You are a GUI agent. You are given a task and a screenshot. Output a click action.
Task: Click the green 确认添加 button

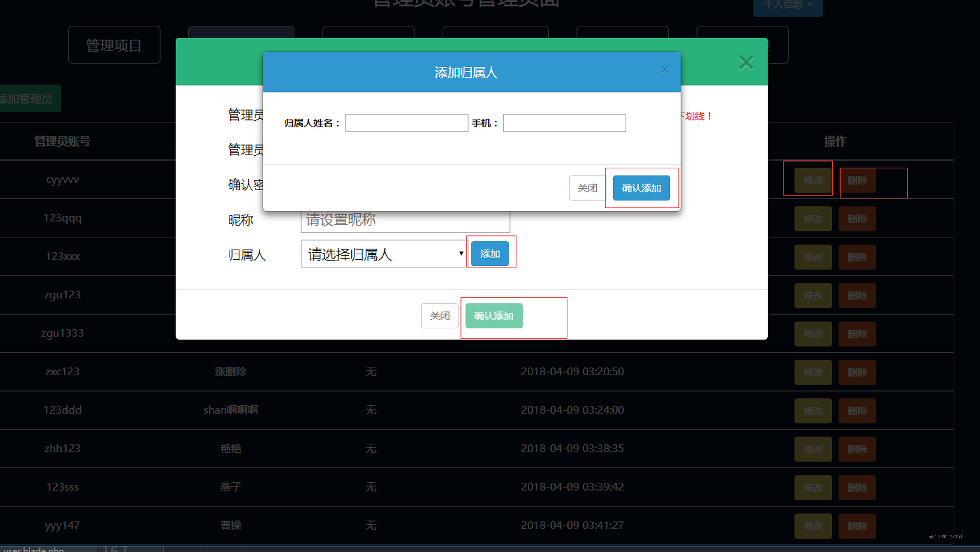pyautogui.click(x=494, y=316)
